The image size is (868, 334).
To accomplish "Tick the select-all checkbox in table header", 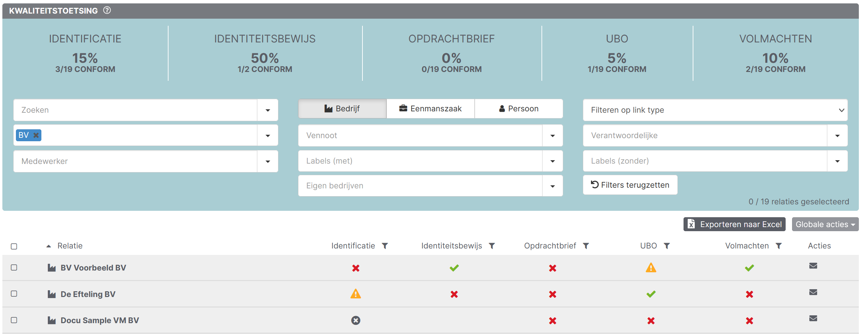I will 14,246.
